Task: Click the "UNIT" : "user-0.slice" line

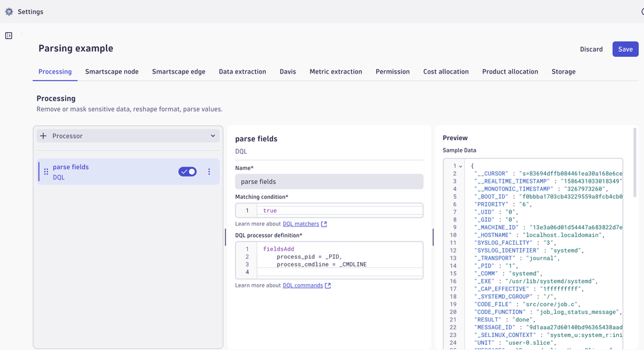Action: tap(516, 343)
